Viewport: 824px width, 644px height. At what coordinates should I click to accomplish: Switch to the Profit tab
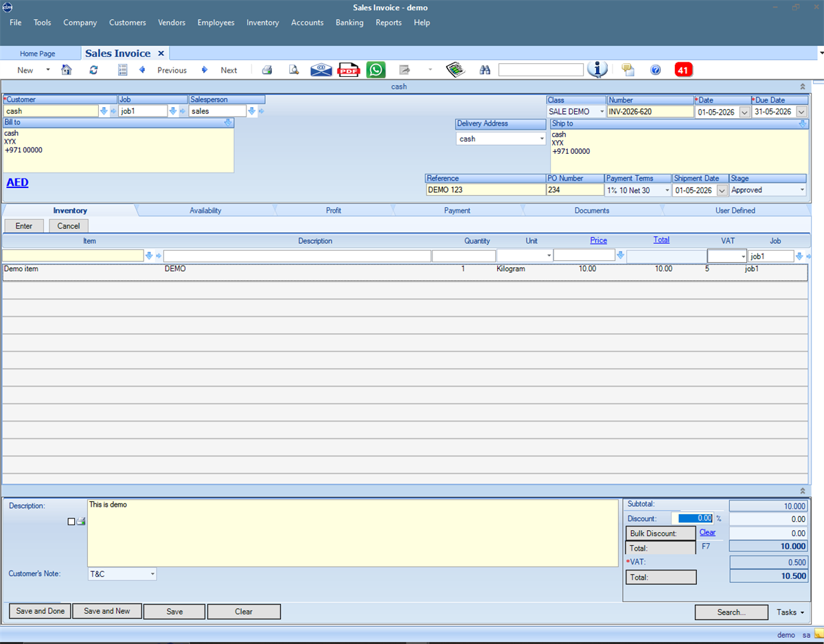click(x=334, y=211)
